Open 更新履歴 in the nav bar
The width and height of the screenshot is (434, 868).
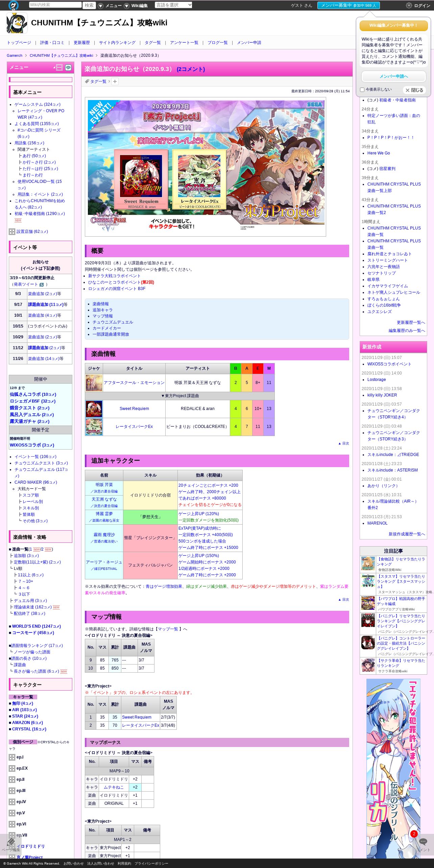pyautogui.click(x=82, y=43)
